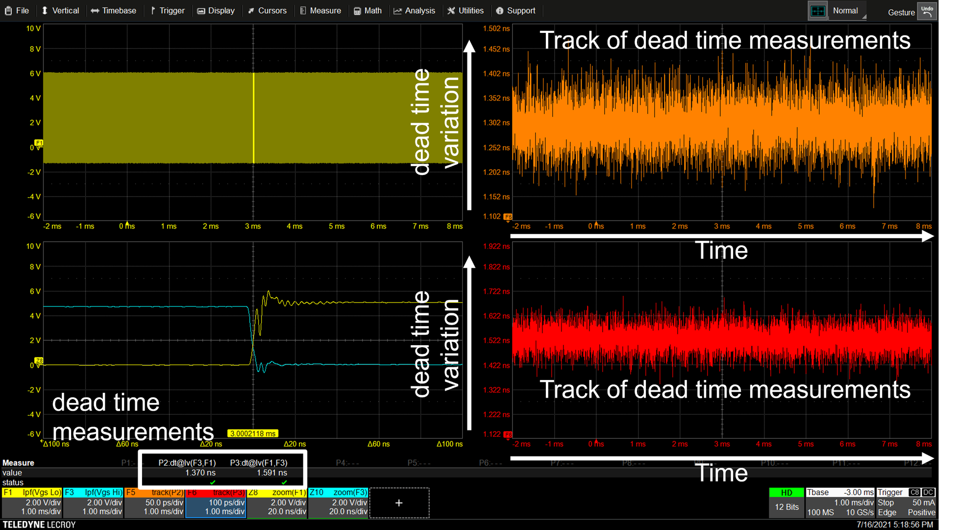Select the F1 lpf(Vgs Lo) descriptor box
The height and width of the screenshot is (530, 980).
pos(32,503)
